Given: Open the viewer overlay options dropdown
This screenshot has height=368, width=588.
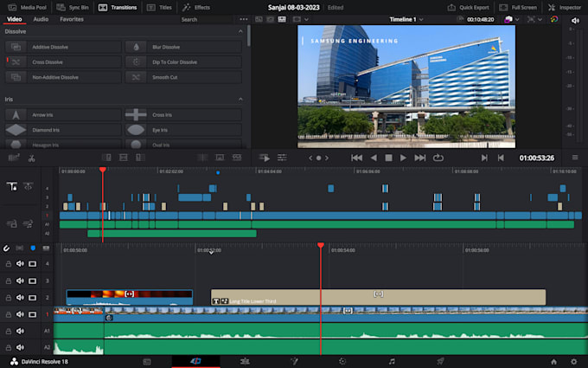Looking at the screenshot, I should pos(540,19).
